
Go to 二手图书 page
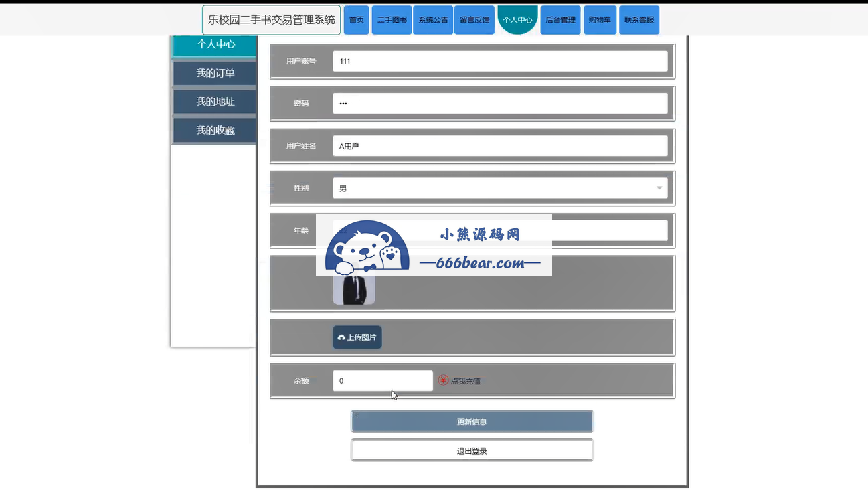tap(392, 20)
